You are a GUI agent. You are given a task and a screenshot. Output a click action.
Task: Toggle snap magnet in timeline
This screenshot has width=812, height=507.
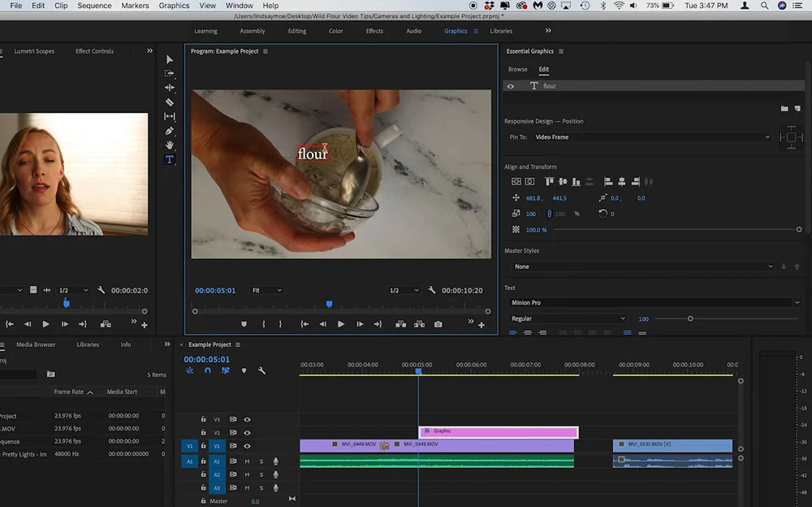pyautogui.click(x=207, y=370)
